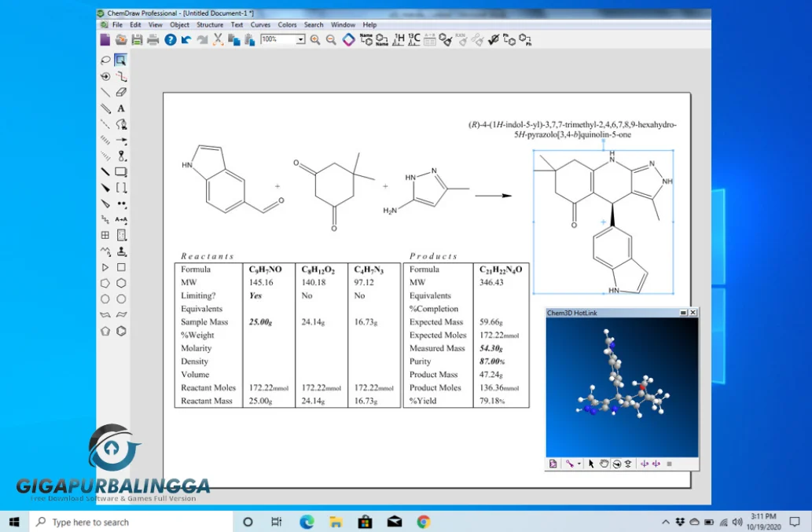The width and height of the screenshot is (812, 532).
Task: Predict 13C NMR shifts
Action: [413, 39]
